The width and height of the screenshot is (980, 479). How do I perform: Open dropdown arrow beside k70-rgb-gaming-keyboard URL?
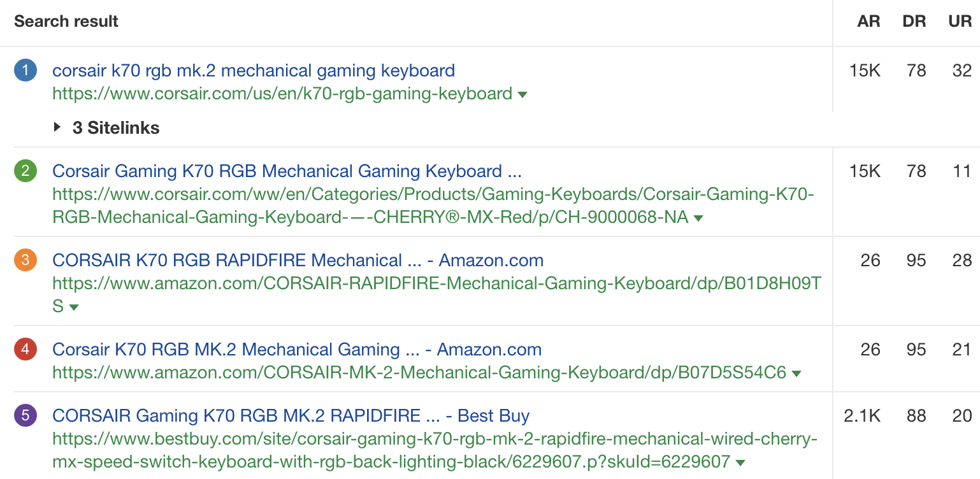click(522, 95)
